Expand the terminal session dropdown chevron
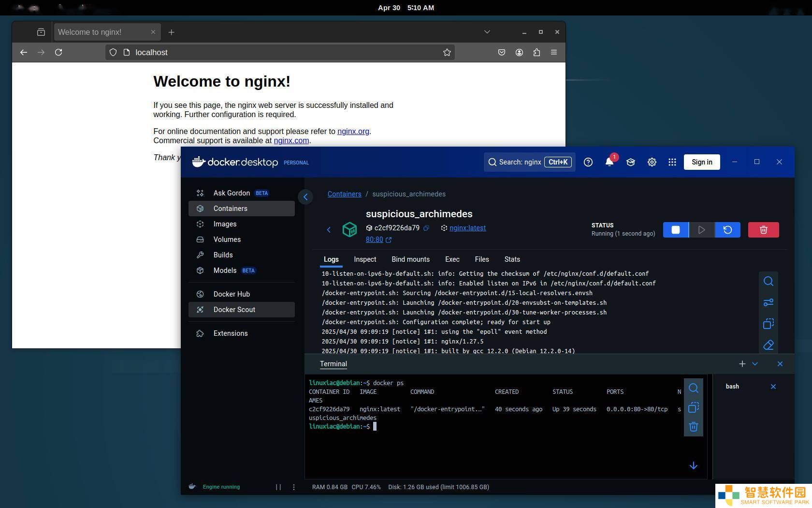This screenshot has width=812, height=508. 755,364
